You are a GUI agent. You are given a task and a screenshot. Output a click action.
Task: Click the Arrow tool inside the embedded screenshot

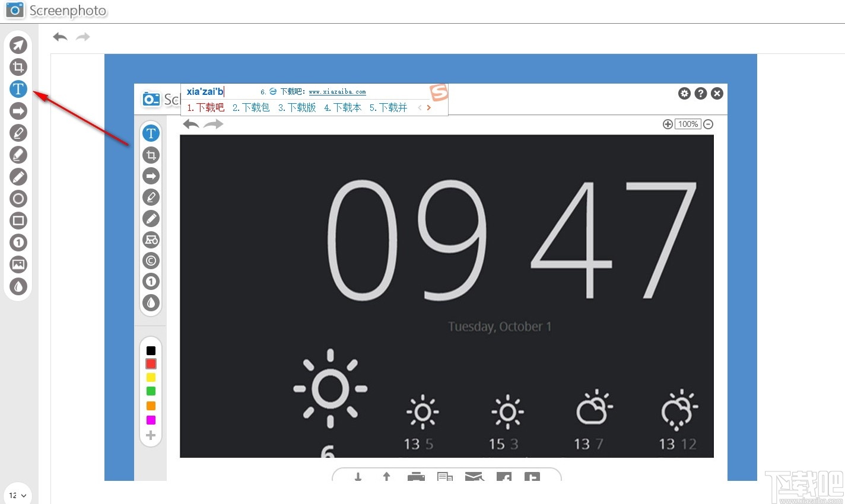click(151, 176)
